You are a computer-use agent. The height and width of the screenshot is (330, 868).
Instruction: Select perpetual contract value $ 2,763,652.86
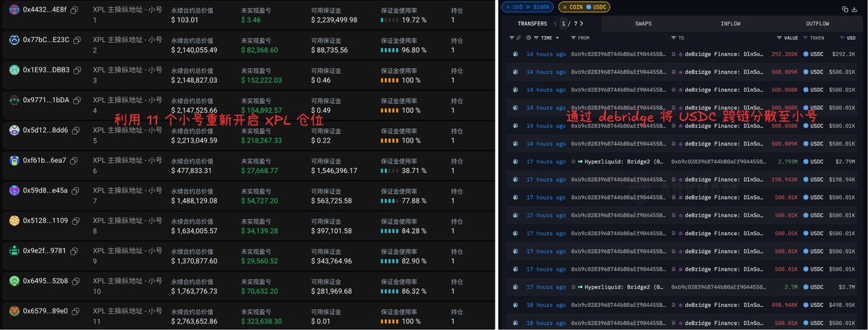click(195, 321)
